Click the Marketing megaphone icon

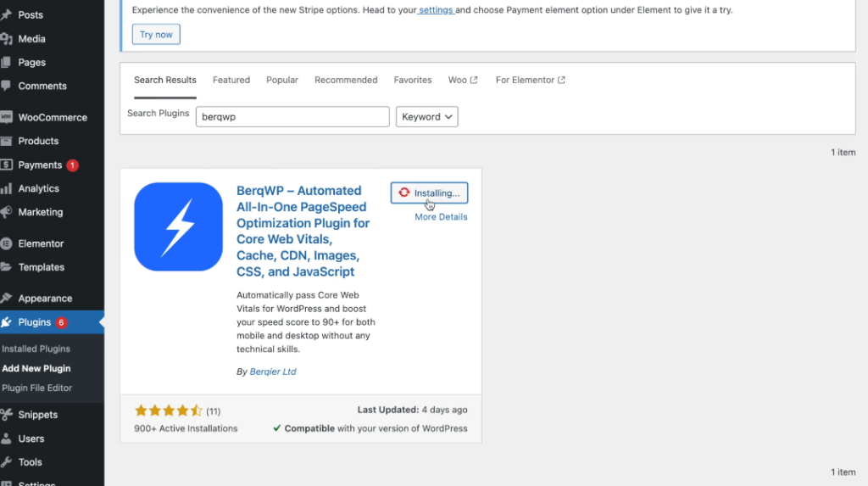tap(6, 212)
